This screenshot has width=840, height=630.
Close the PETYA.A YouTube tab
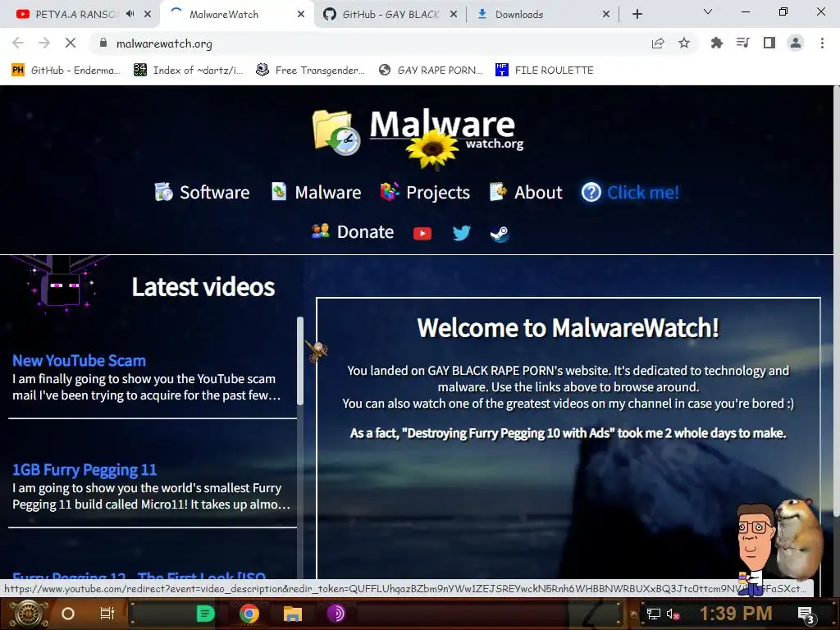(148, 15)
